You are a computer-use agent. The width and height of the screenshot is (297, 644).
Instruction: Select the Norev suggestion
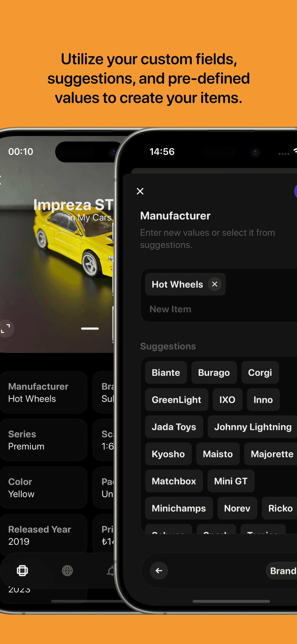point(237,508)
